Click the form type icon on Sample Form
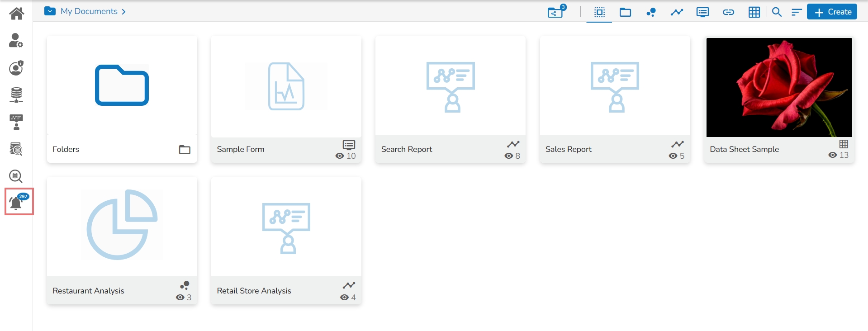Image resolution: width=868 pixels, height=331 pixels. (349, 145)
